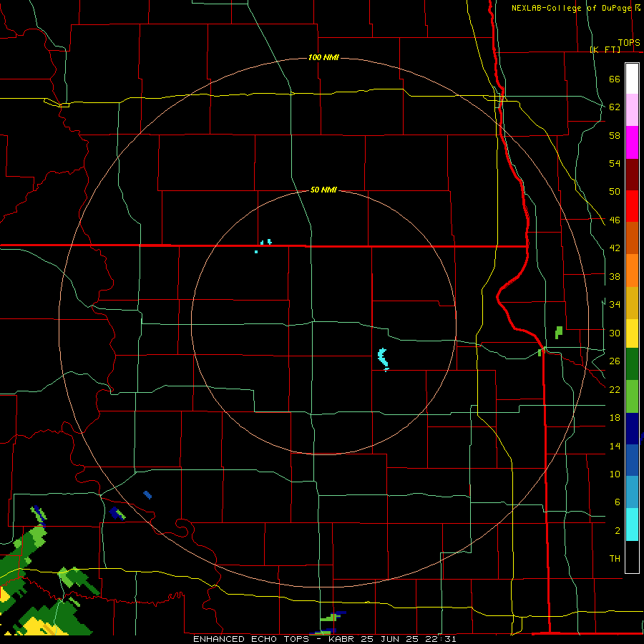Click the legend value "54"
644x644 pixels.
(x=615, y=163)
